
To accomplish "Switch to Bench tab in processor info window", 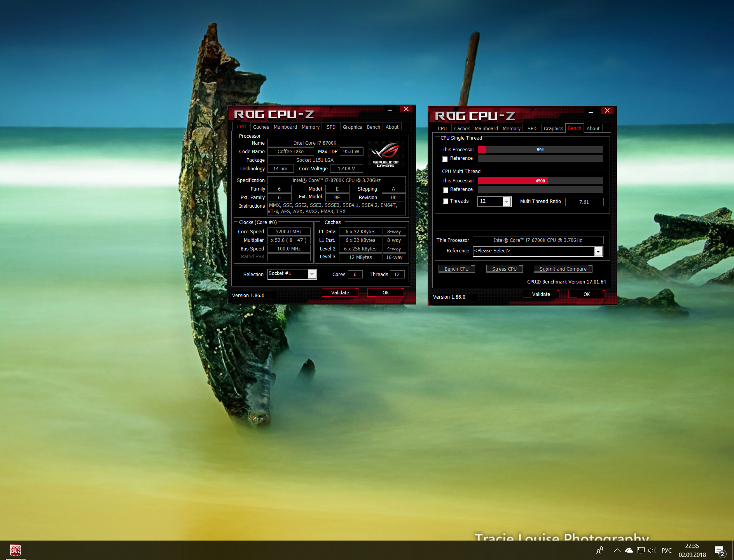I will coord(374,127).
